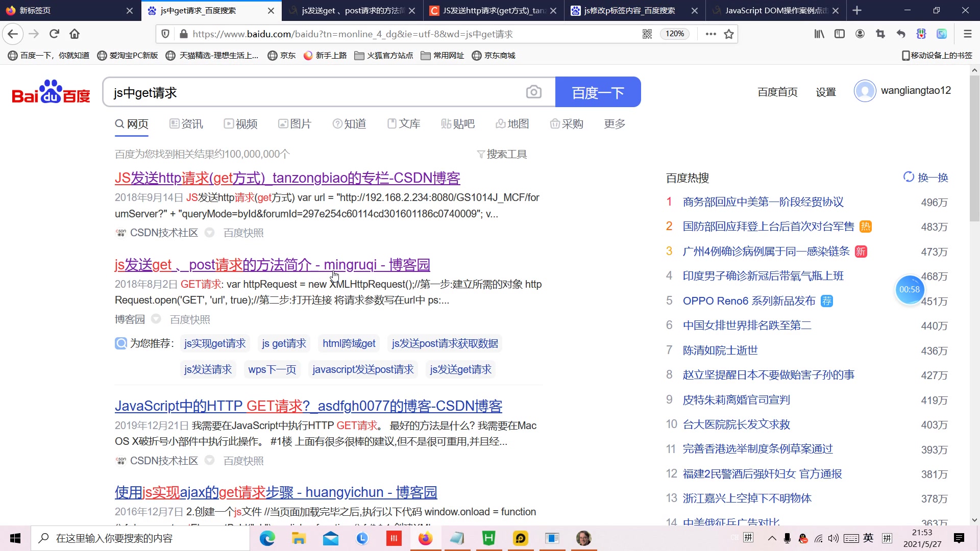The width and height of the screenshot is (980, 551).
Task: Click scrollbar down arrow
Action: (x=974, y=520)
